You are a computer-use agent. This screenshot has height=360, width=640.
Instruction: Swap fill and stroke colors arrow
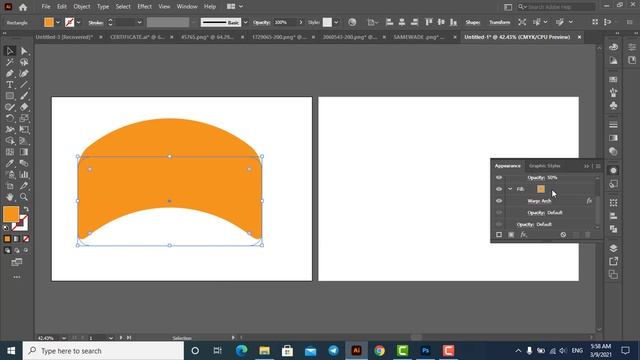click(x=26, y=209)
